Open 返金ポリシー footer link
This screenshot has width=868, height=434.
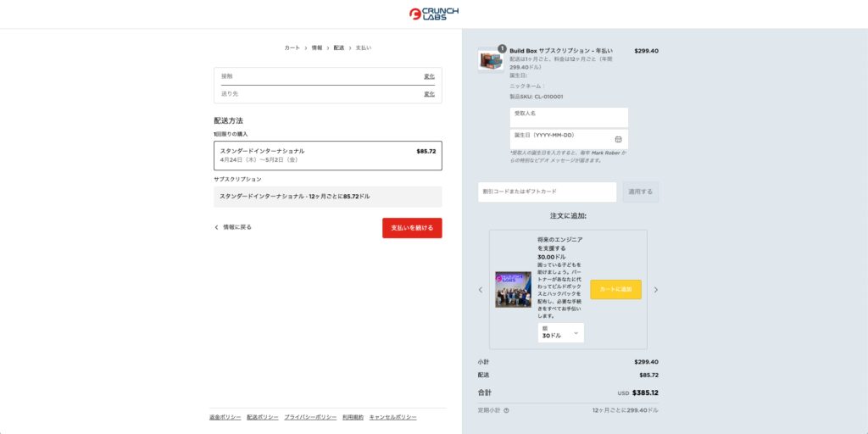(225, 417)
